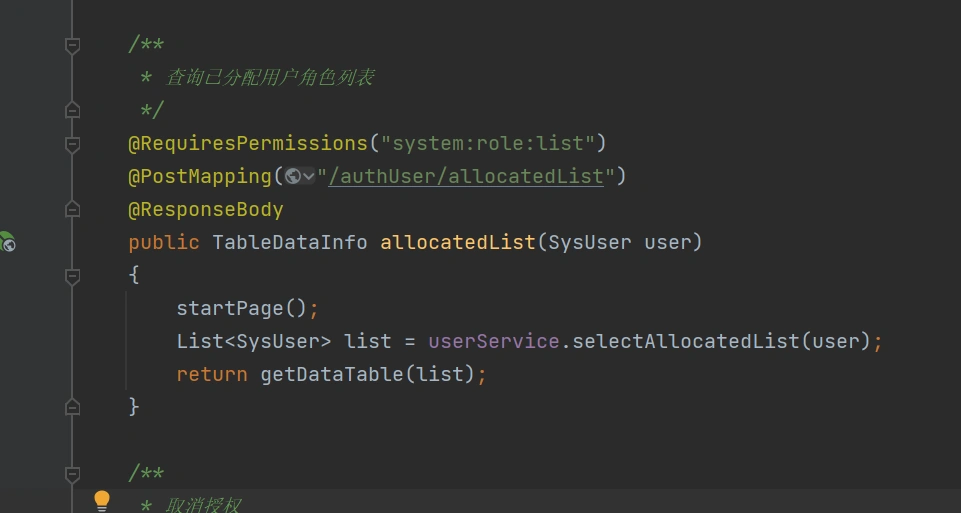Collapse the first Javadoc comment at its opening marker
The image size is (961, 513).
[x=72, y=45]
